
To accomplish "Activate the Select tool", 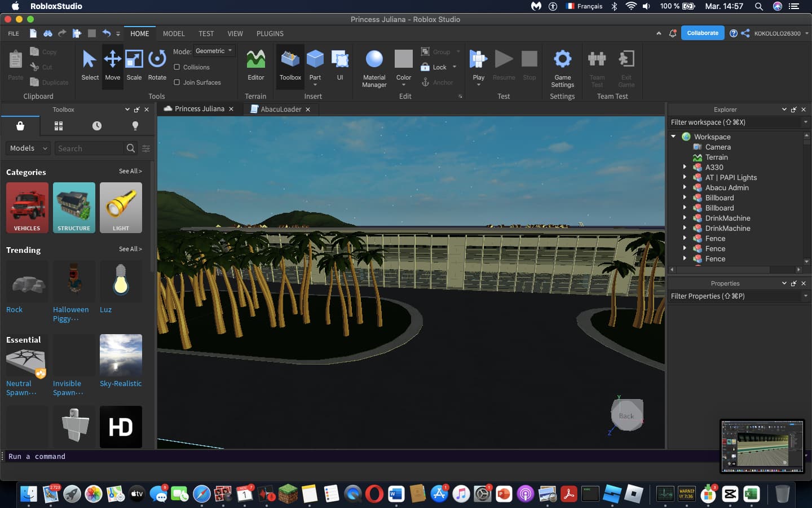I will tap(90, 65).
